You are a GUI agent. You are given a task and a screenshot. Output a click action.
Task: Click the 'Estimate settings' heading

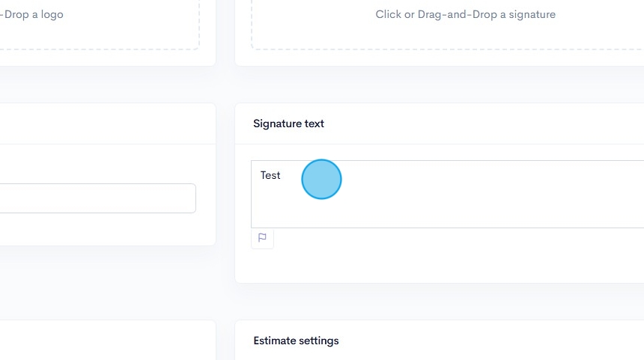click(296, 341)
